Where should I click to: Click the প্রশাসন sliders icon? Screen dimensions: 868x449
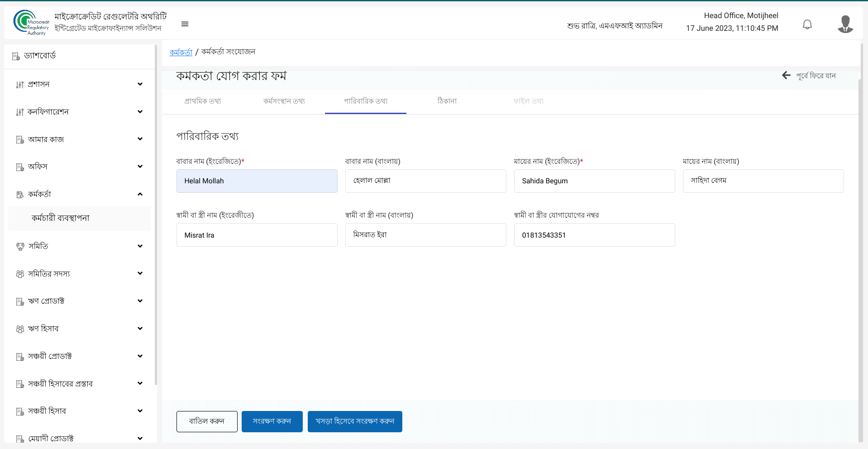[x=20, y=85]
